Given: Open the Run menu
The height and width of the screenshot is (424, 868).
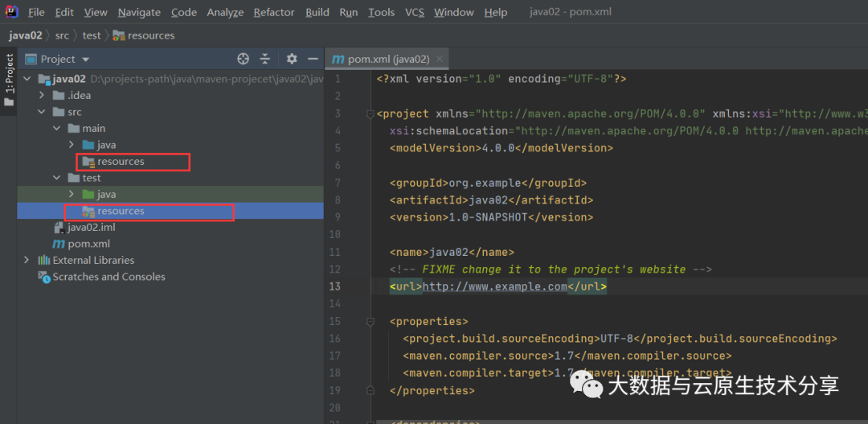Looking at the screenshot, I should pos(348,12).
